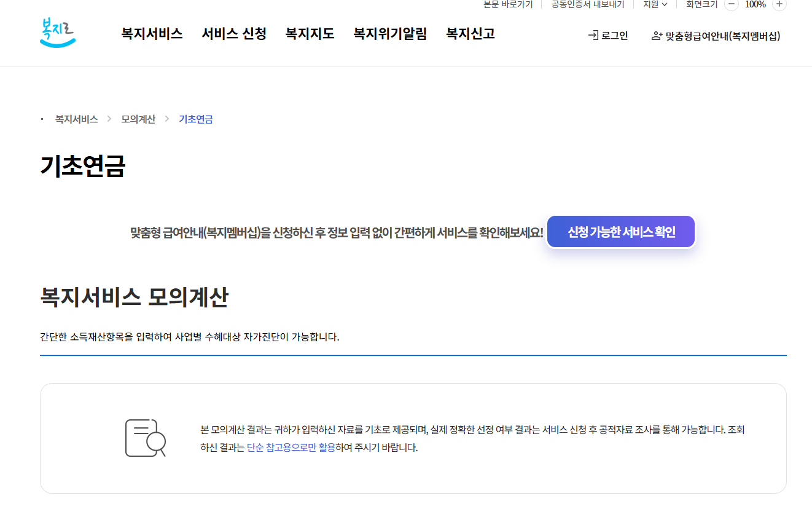The height and width of the screenshot is (506, 812).
Task: Click the 100% zoom level indicator
Action: [755, 5]
